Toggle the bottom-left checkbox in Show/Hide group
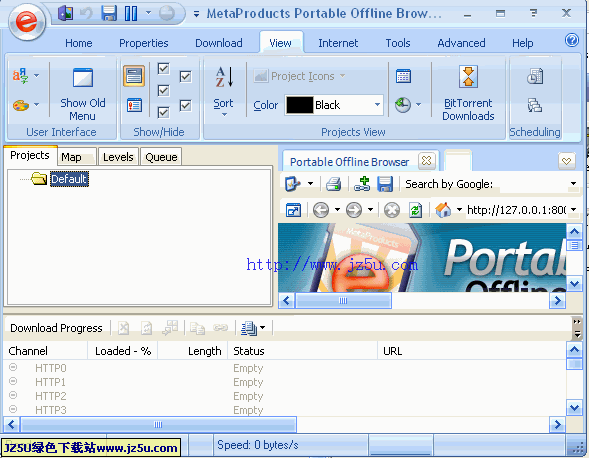This screenshot has width=589, height=458. tap(163, 112)
